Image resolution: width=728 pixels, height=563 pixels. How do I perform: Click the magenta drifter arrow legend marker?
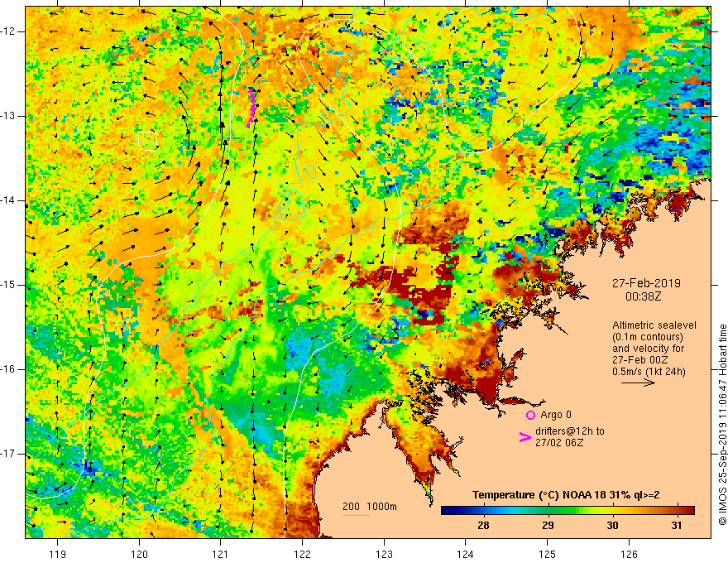[x=524, y=437]
